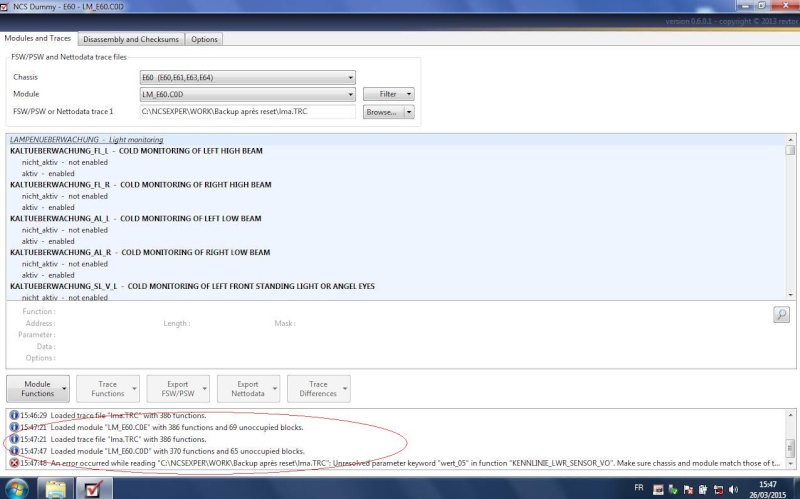Image resolution: width=800 pixels, height=499 pixels.
Task: Select LAMPENUEBERWACHUNG Light monitoring header
Action: pyautogui.click(x=87, y=139)
